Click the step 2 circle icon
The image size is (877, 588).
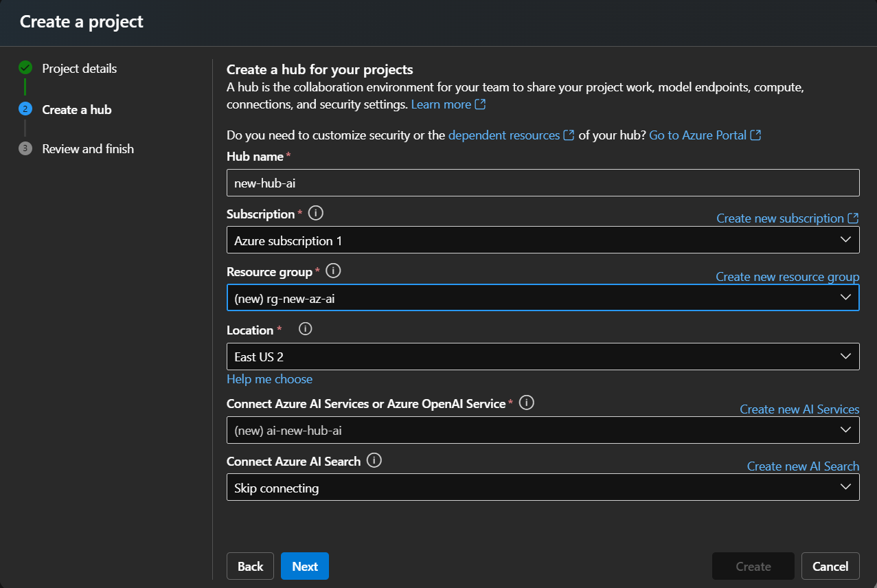coord(25,109)
